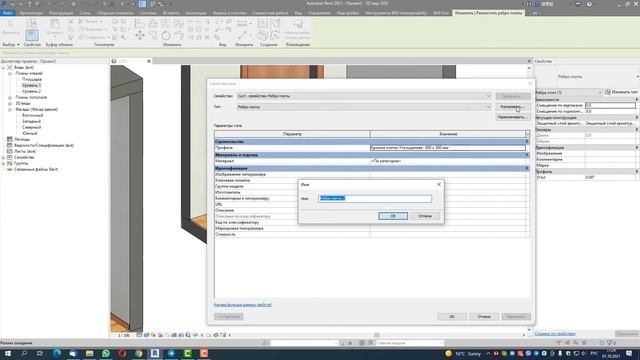The image size is (640, 360).
Task: Select the Rotate tool in ribbon
Action: [x=166, y=36]
